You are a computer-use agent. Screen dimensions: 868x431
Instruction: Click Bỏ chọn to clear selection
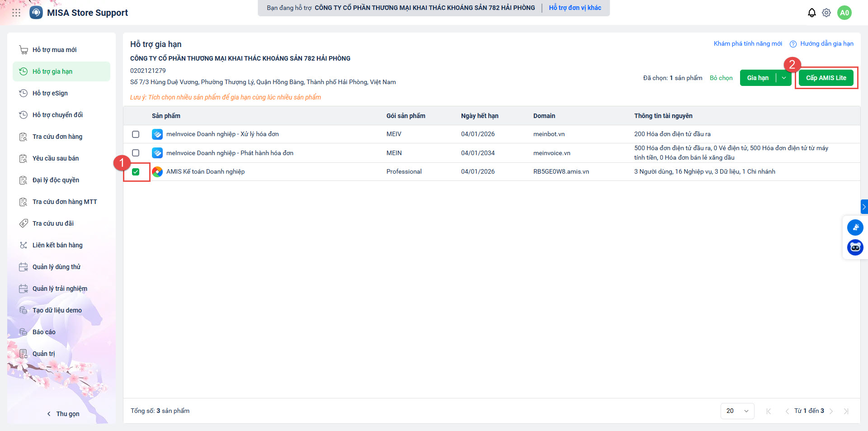(721, 78)
